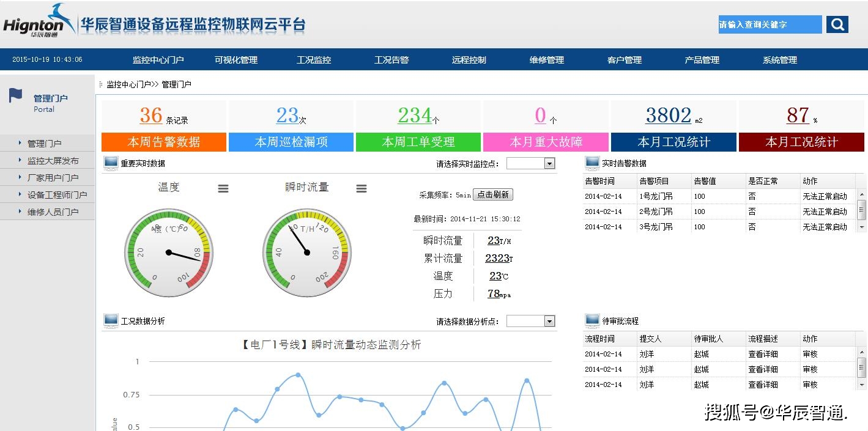Viewport: 868px width, 431px height.
Task: Click the search keyword input field
Action: (770, 24)
